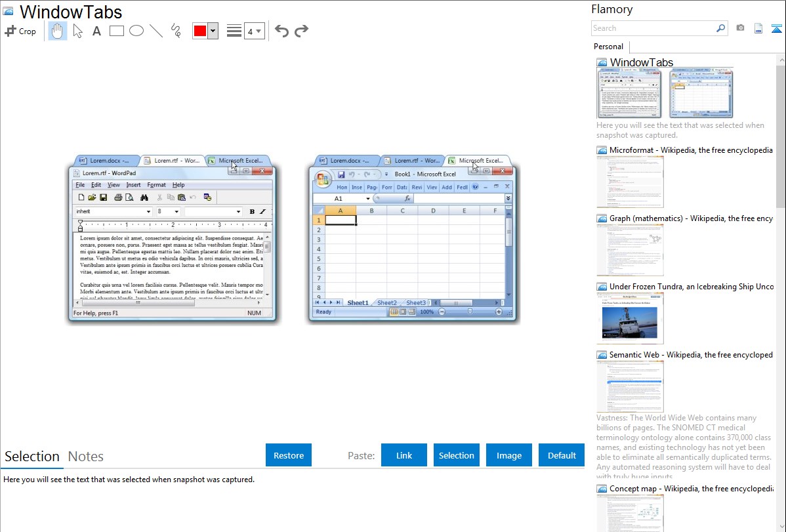
Task: Open the WindowTabs sidebar thumbnail
Action: [665, 93]
